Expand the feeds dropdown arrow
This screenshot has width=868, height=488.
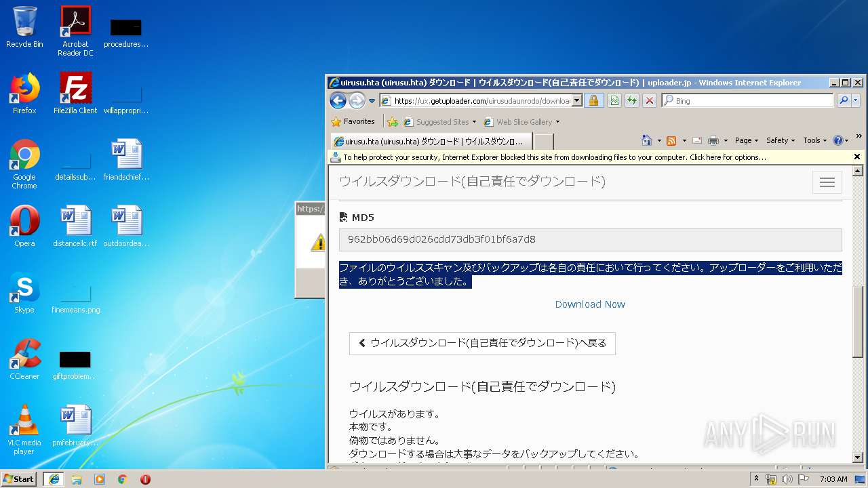click(684, 140)
